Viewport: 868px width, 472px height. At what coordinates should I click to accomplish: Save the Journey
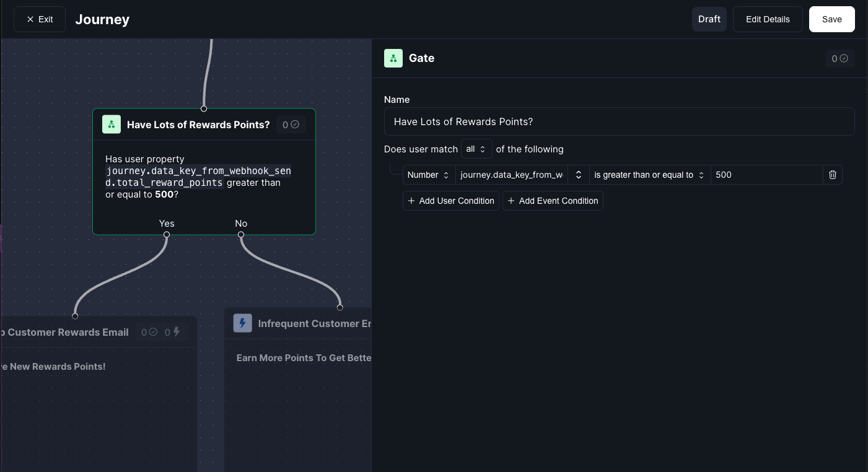coord(831,19)
